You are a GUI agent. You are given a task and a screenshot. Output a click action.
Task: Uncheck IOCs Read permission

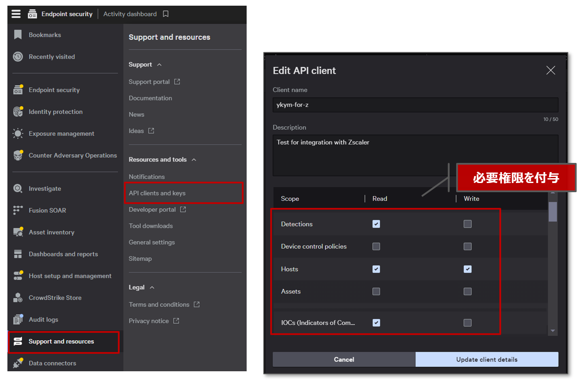(x=376, y=323)
